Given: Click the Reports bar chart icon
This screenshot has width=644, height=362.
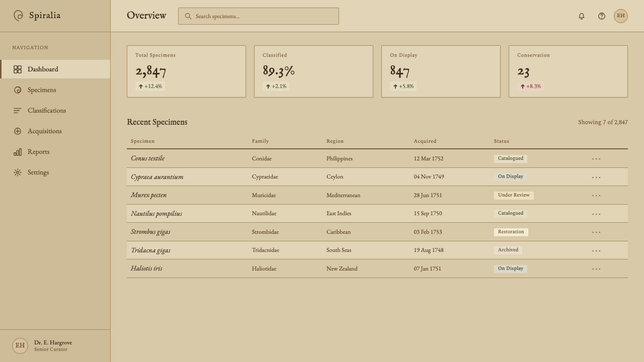Looking at the screenshot, I should click(x=18, y=152).
